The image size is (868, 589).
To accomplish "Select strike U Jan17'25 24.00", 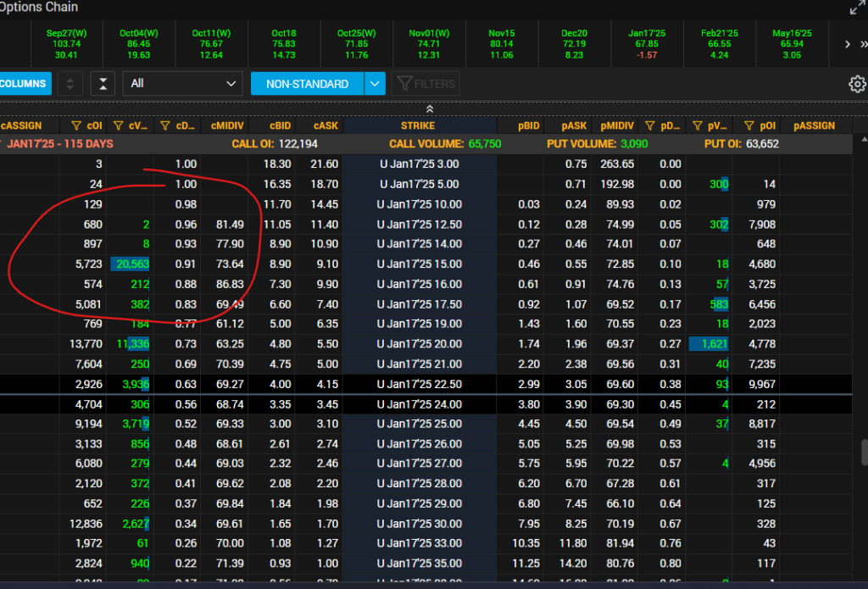I will 419,404.
